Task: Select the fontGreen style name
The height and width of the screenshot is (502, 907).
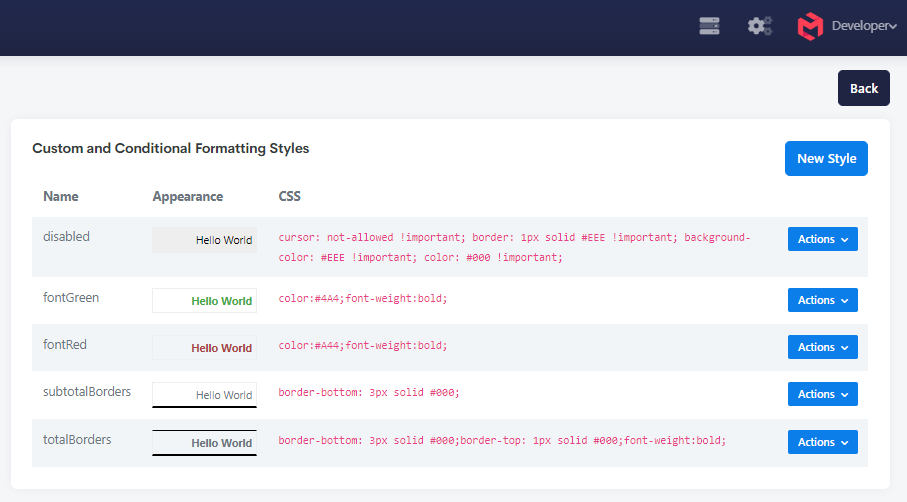Action: (71, 298)
